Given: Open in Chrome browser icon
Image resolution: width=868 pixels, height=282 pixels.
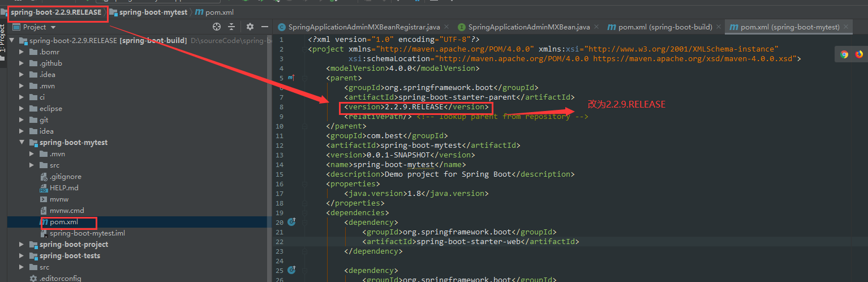Looking at the screenshot, I should click(844, 54).
